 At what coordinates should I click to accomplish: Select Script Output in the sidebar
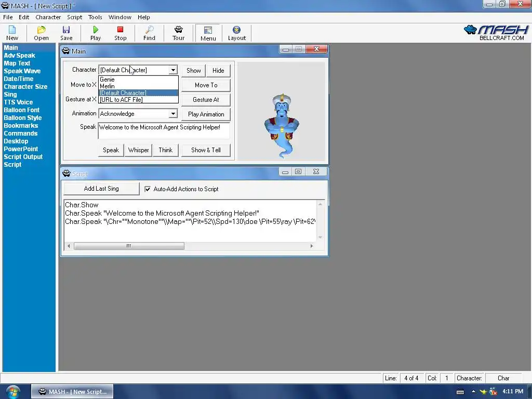tap(23, 157)
